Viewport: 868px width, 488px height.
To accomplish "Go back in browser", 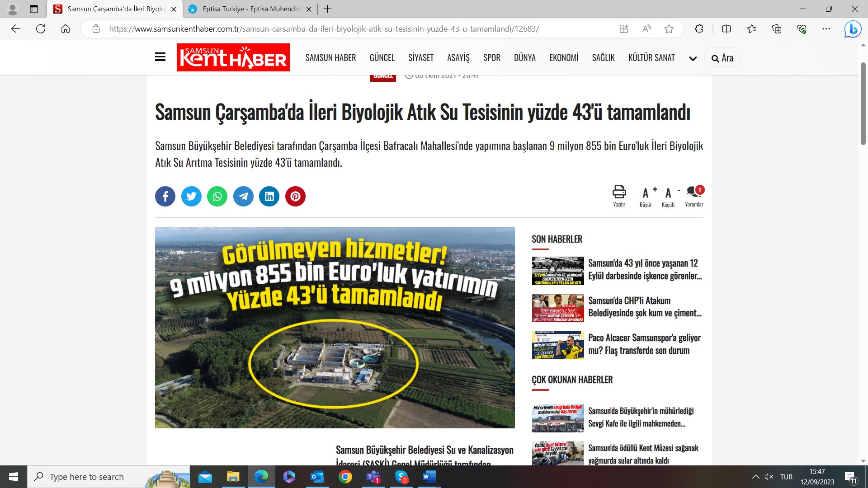I will tap(16, 29).
